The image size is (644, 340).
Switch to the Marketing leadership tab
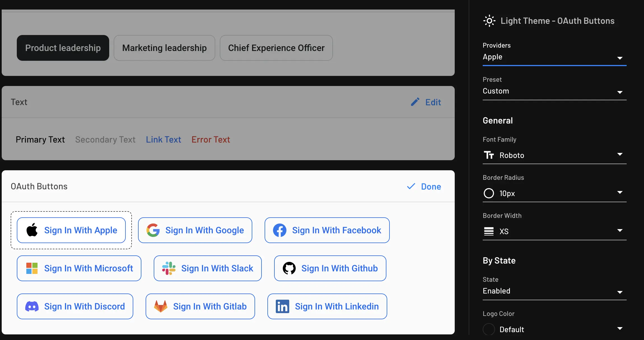[164, 48]
